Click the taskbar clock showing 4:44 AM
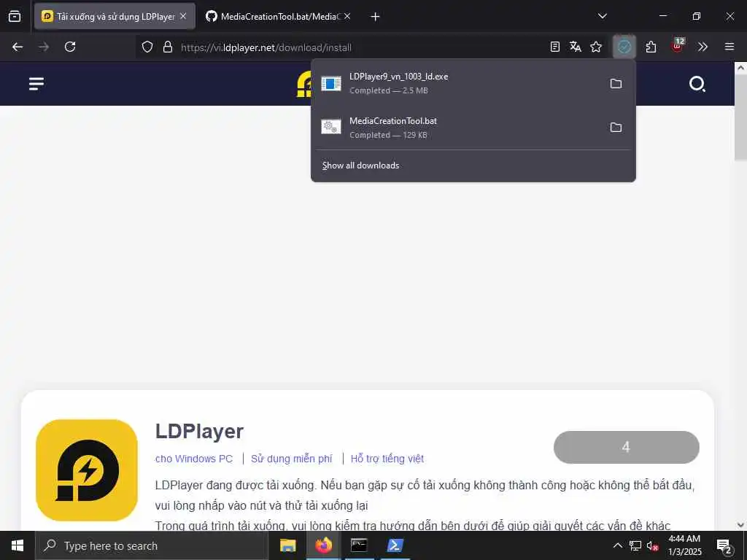 [684, 545]
